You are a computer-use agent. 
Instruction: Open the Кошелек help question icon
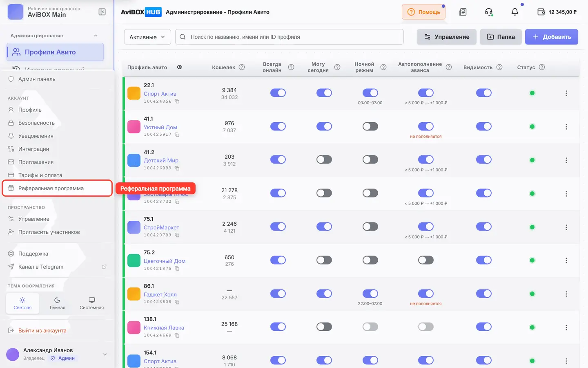click(242, 67)
